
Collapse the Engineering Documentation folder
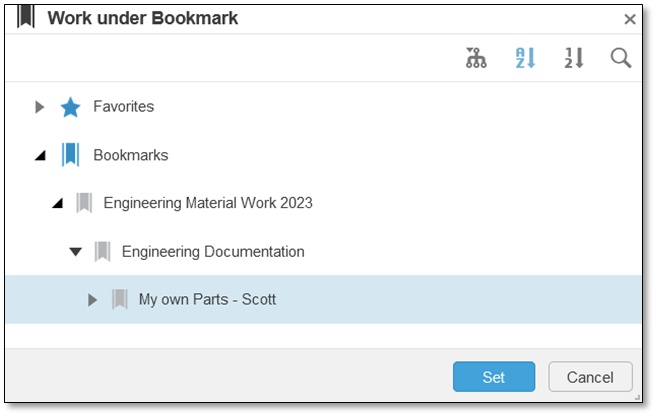click(75, 251)
